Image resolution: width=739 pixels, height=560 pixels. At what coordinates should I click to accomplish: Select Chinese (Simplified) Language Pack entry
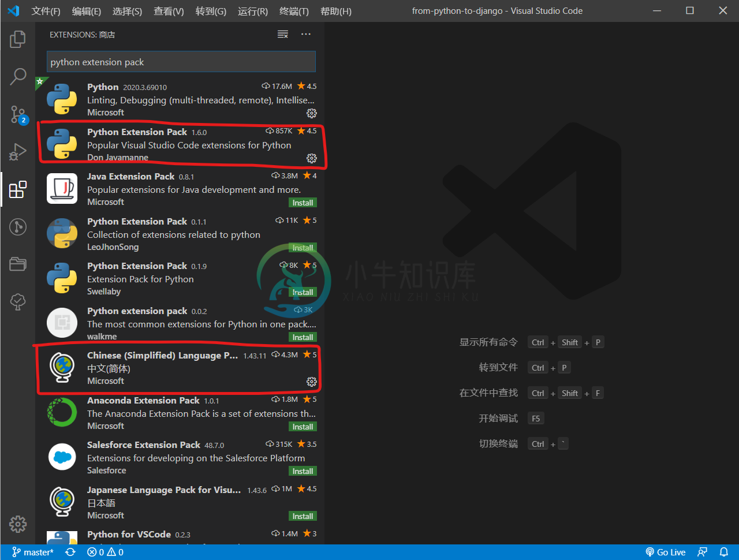pyautogui.click(x=180, y=368)
